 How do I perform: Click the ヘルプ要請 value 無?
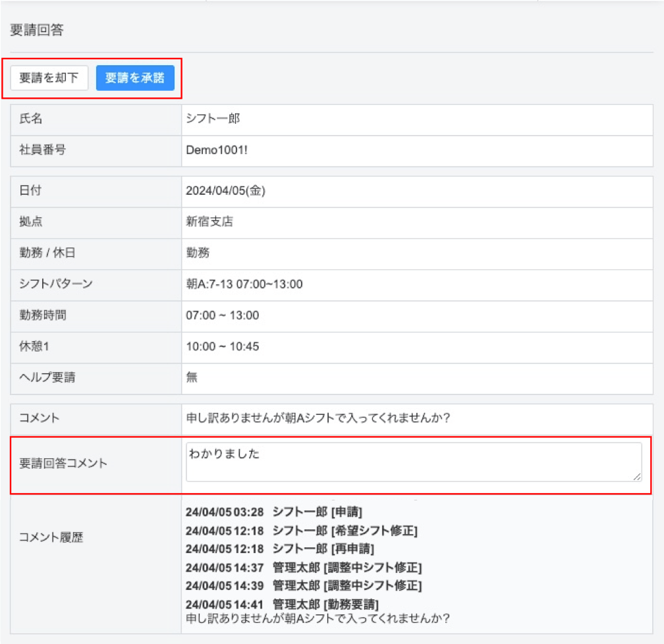tap(192, 378)
